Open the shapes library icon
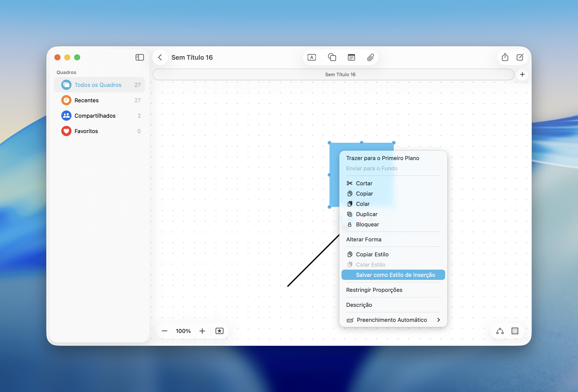The height and width of the screenshot is (392, 578). point(332,57)
